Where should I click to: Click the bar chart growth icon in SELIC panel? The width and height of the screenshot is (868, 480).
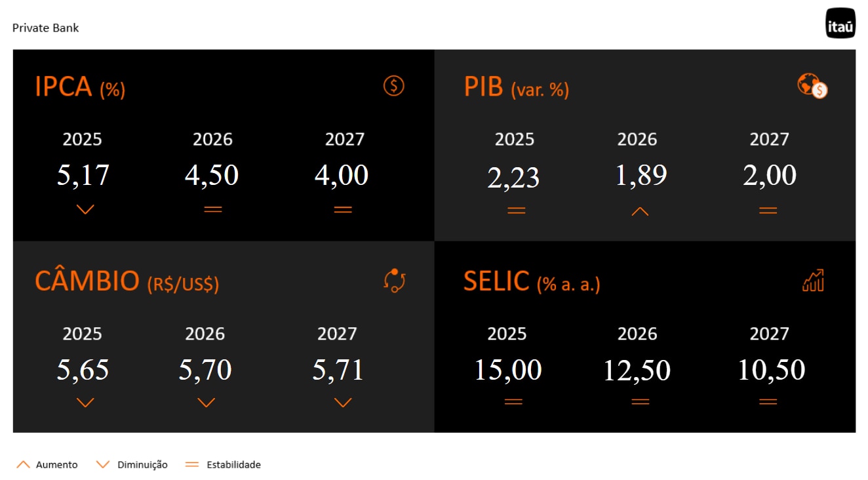(x=813, y=280)
